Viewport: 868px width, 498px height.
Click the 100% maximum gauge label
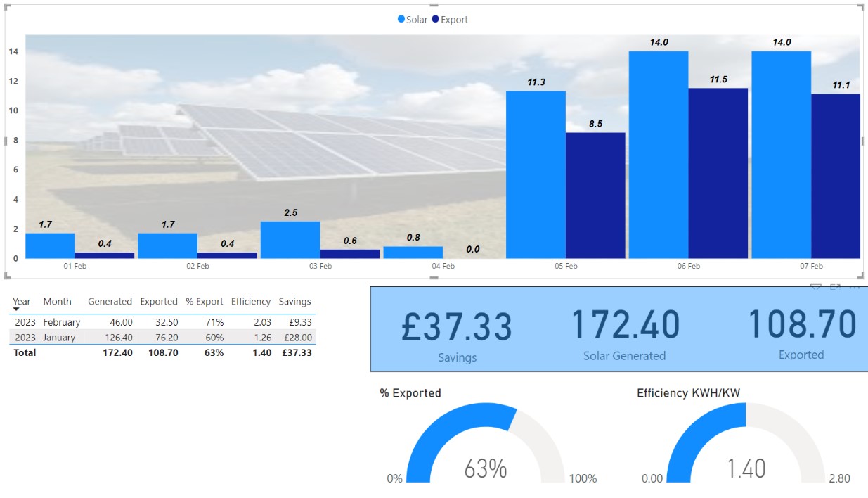(x=583, y=478)
